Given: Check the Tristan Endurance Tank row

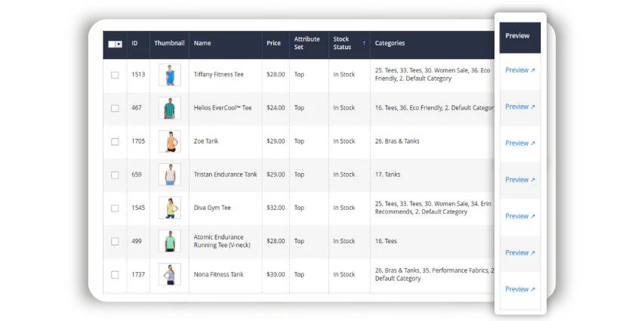Looking at the screenshot, I should click(115, 175).
